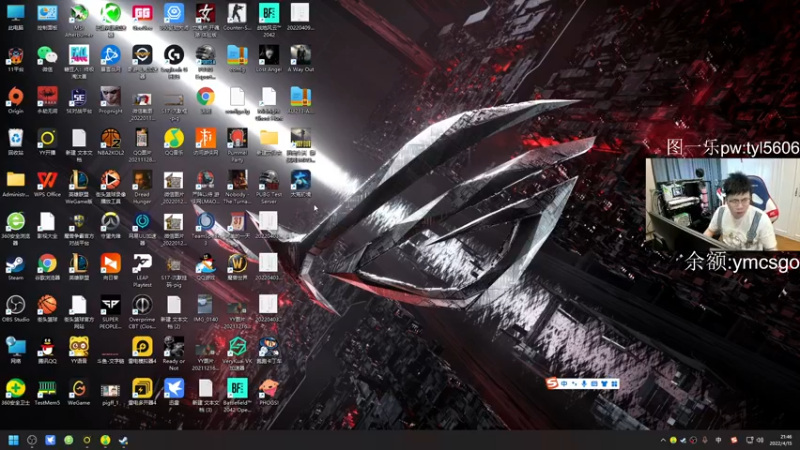Image resolution: width=800 pixels, height=450 pixels.
Task: Open Battlefield 2042 Open Beta shortcut
Action: pos(237,396)
